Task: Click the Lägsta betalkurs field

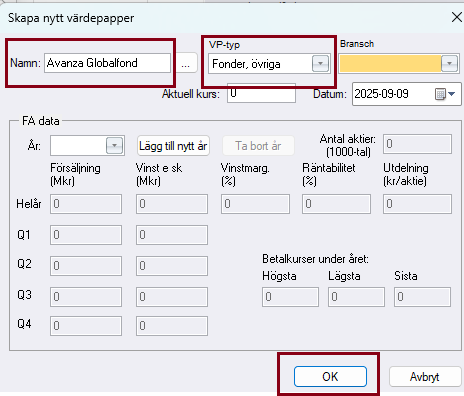Action: tap(356, 297)
